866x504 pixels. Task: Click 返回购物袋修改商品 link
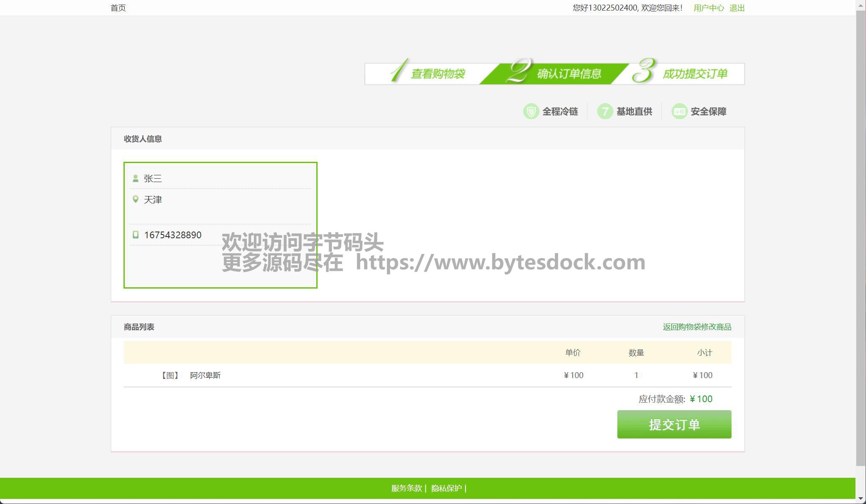pyautogui.click(x=697, y=327)
